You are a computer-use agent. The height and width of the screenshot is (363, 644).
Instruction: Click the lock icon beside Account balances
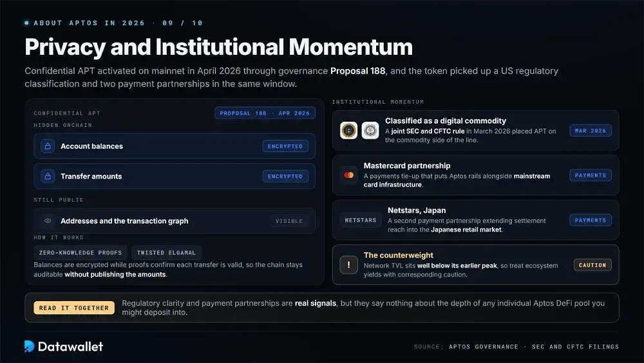pos(48,146)
